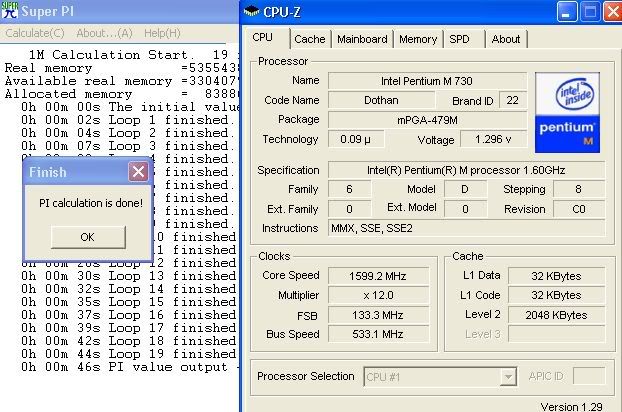The image size is (622, 412).
Task: Open the About...(A) menu in Super PI
Action: click(x=104, y=33)
